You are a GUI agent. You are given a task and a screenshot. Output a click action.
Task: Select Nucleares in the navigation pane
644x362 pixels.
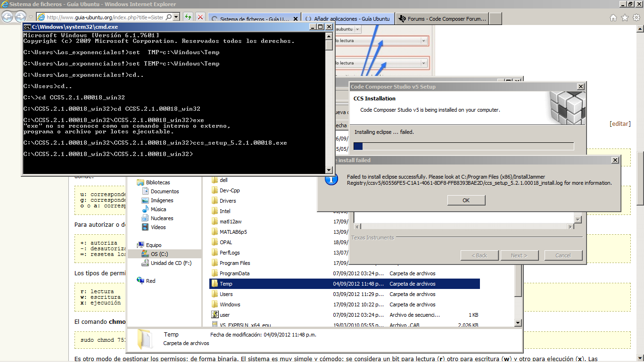pos(162,218)
